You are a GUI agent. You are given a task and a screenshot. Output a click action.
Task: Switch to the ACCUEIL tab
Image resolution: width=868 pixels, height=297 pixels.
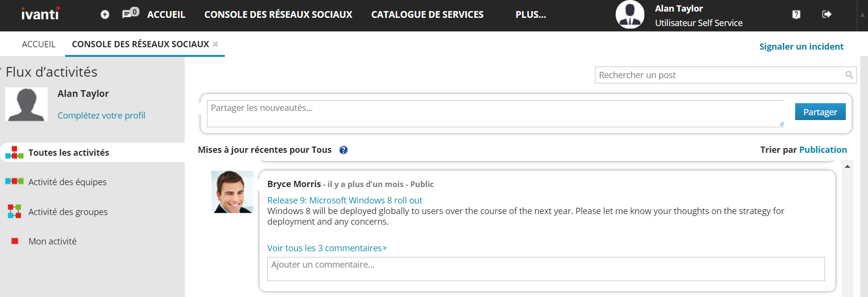click(x=39, y=44)
